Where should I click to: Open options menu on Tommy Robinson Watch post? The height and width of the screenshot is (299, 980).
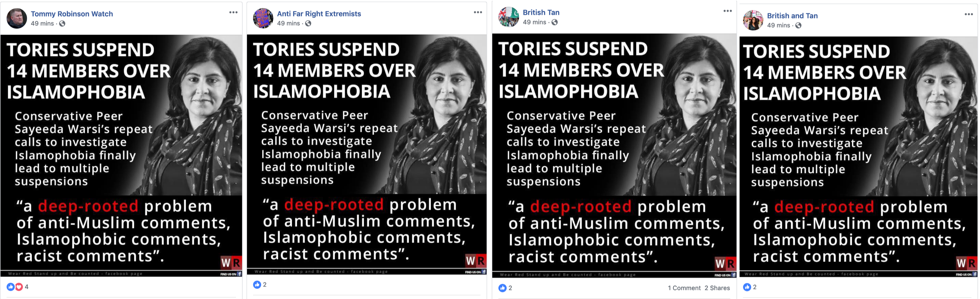tap(233, 13)
